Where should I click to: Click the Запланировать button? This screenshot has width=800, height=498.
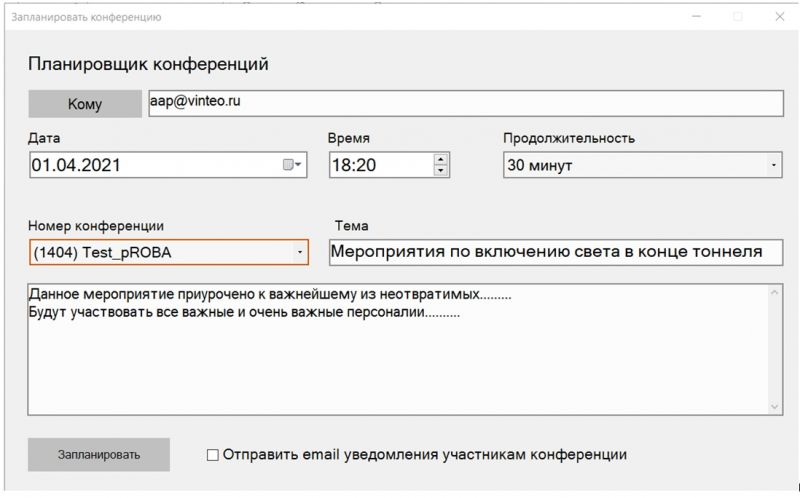pyautogui.click(x=99, y=455)
